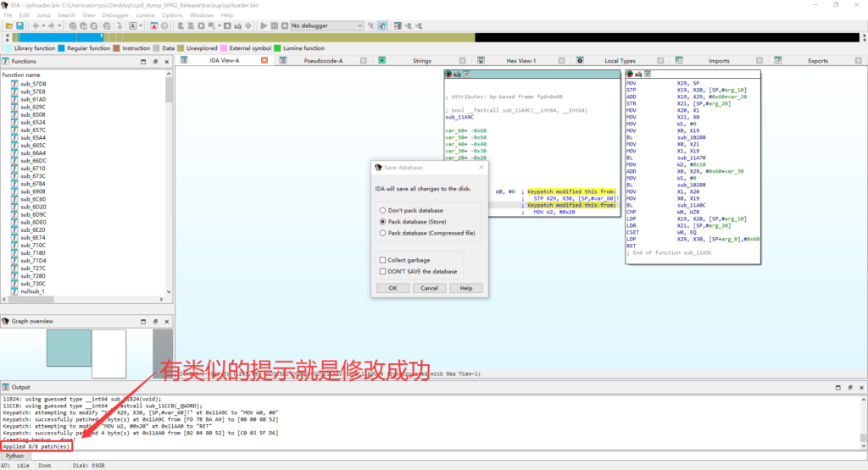The width and height of the screenshot is (868, 470).
Task: Click the stop process square icon
Action: pos(285,26)
